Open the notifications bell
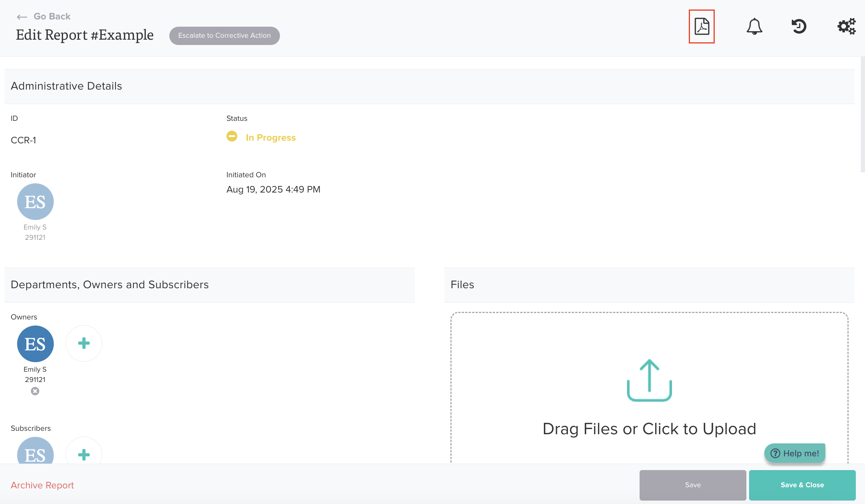Image resolution: width=865 pixels, height=504 pixels. (x=754, y=26)
